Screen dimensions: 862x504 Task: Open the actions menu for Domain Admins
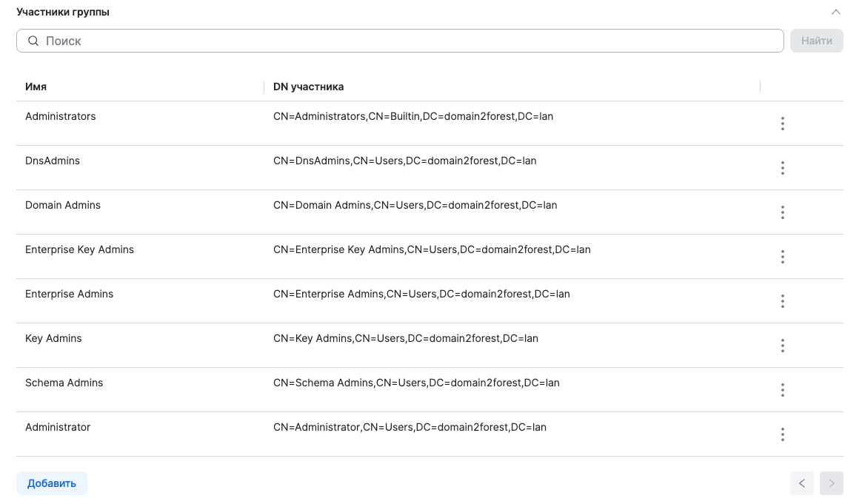coord(782,212)
